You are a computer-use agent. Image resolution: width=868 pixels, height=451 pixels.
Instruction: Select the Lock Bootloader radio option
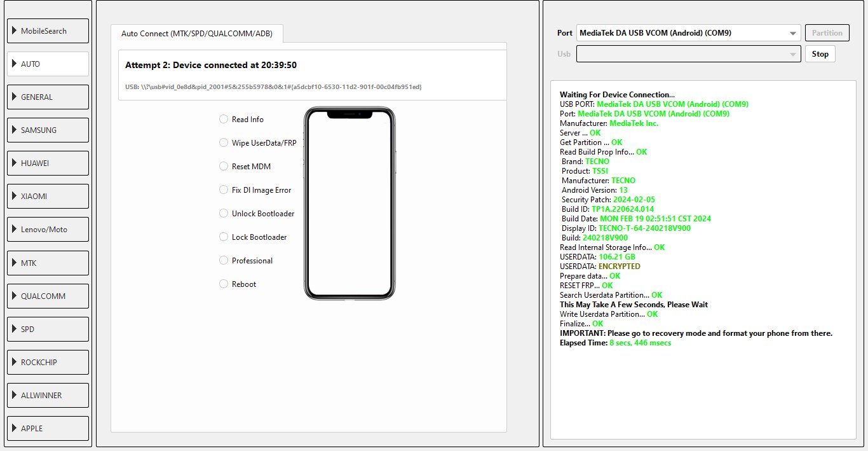[253, 237]
